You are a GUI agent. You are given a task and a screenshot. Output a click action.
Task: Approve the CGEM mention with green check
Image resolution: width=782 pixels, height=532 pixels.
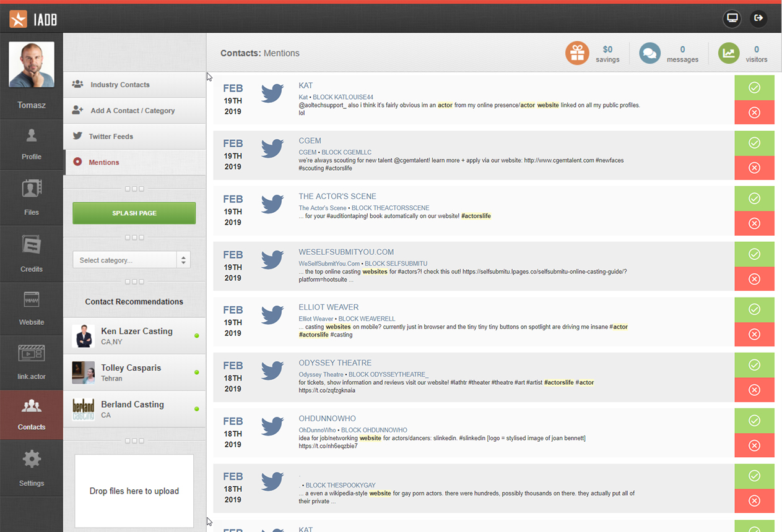tap(754, 143)
